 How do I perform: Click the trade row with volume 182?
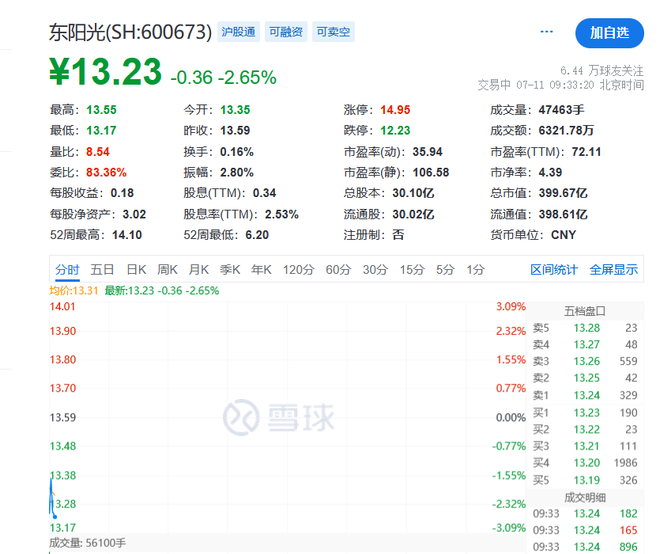pos(585,514)
